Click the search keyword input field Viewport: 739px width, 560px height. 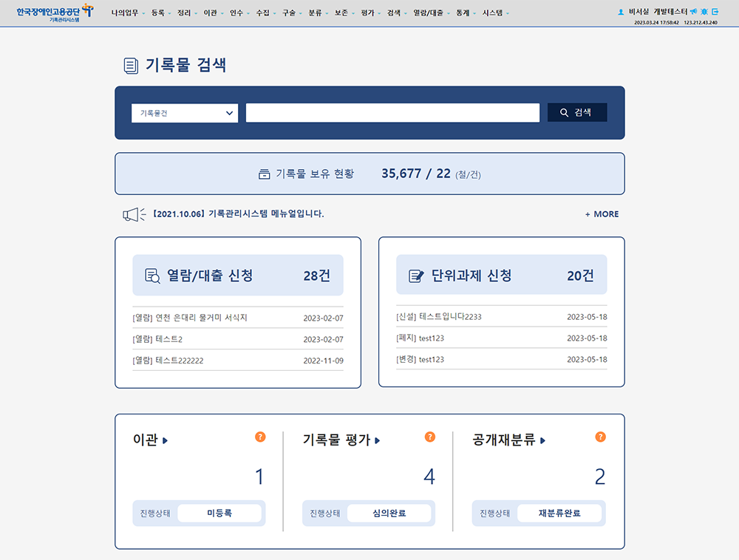coord(392,113)
